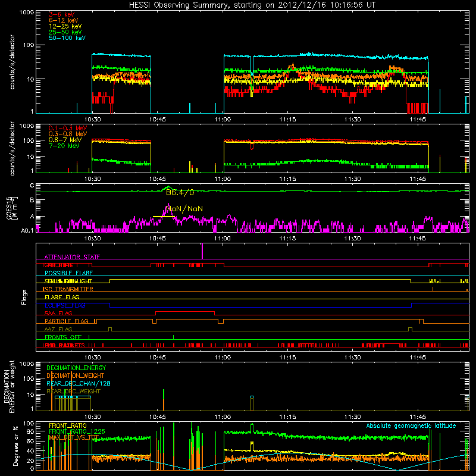Image resolution: width=476 pixels, height=476 pixels.
Task: Click the 0.3-0.8 MeV legend entry
Action: click(68, 134)
